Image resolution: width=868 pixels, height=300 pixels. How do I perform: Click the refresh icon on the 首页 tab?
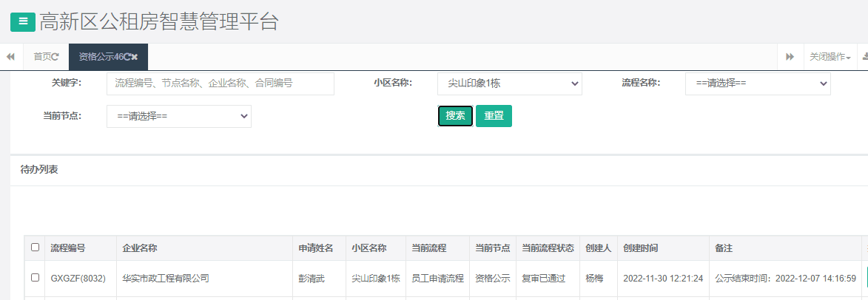pyautogui.click(x=55, y=57)
